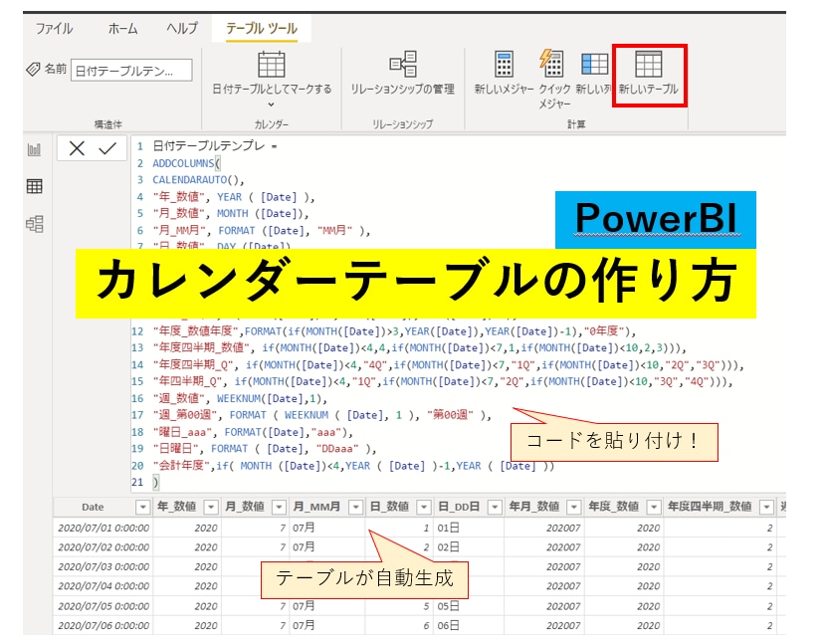Expand the 日付テーブルとしてマークする dropdown chevron
This screenshot has width=826, height=644.
tap(272, 105)
